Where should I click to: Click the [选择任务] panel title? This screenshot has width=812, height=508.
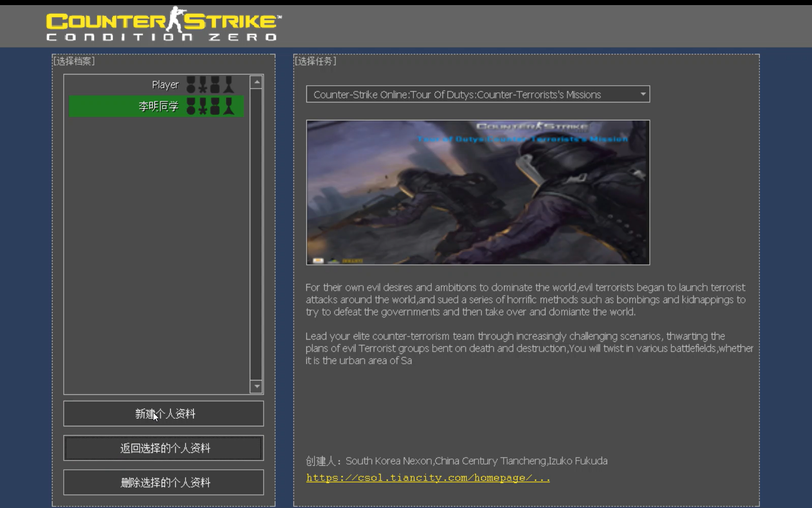[x=316, y=61]
